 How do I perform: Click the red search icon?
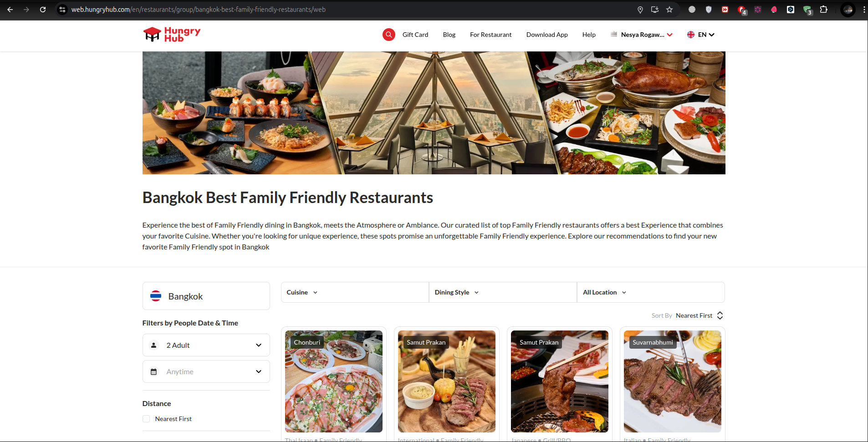[x=388, y=35]
